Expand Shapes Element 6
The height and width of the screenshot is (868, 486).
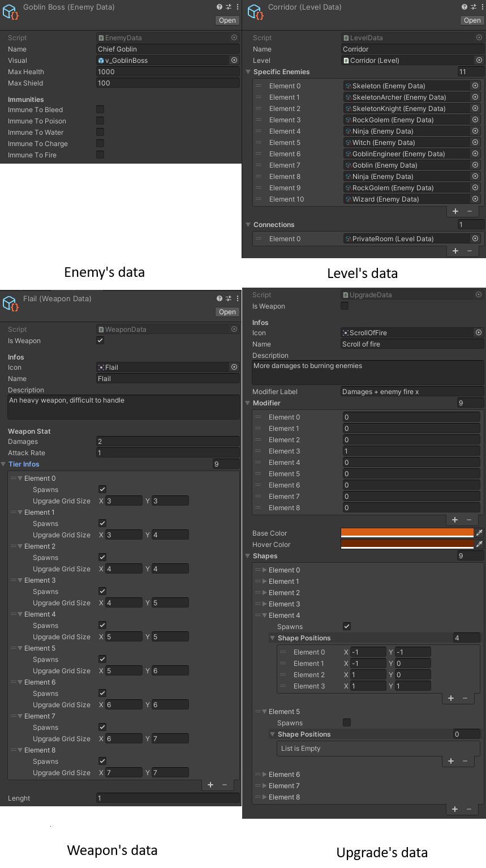pyautogui.click(x=264, y=775)
